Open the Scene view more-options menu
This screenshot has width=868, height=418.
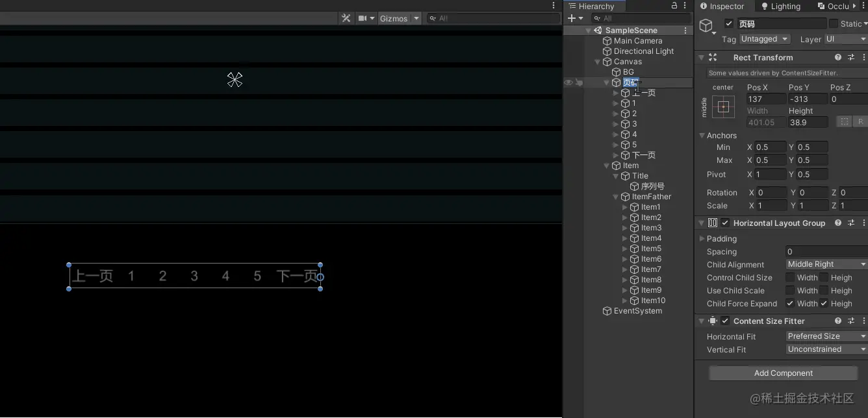(554, 5)
